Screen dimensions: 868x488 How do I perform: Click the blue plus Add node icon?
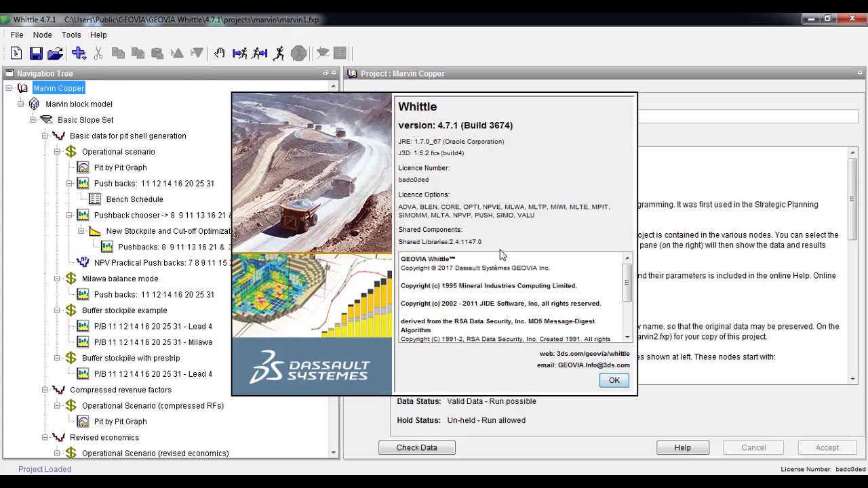coord(79,53)
